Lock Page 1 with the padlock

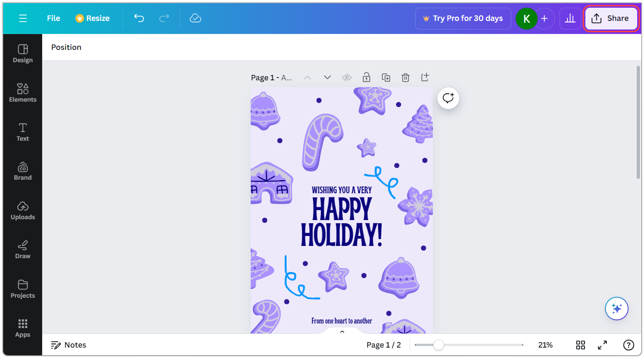[x=366, y=77]
